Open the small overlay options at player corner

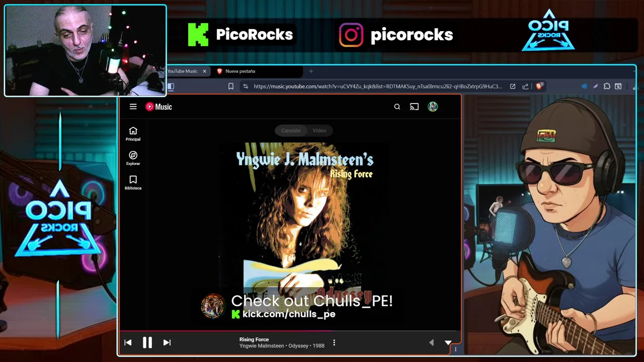[x=455, y=349]
